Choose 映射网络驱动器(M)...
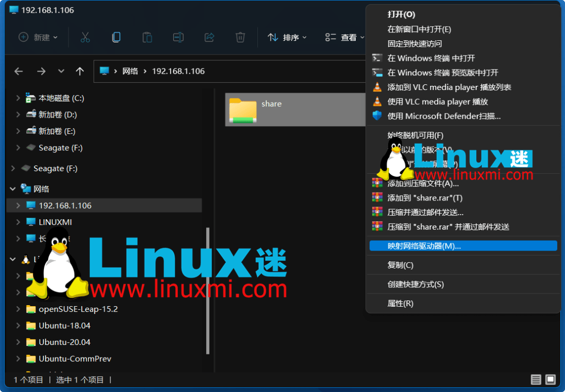Image resolution: width=565 pixels, height=392 pixels. click(462, 246)
